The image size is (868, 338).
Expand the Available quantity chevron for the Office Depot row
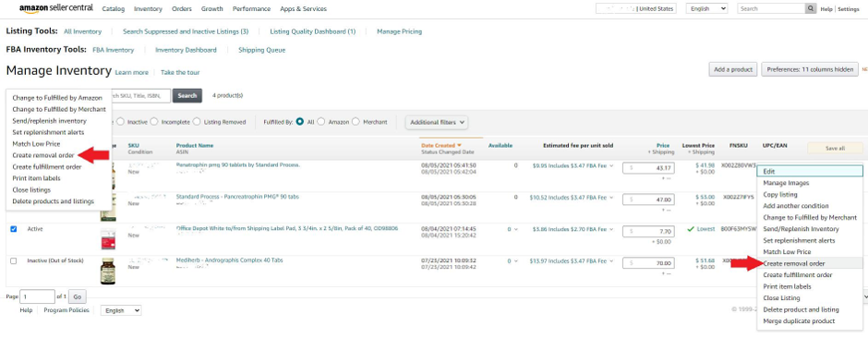coord(516,229)
